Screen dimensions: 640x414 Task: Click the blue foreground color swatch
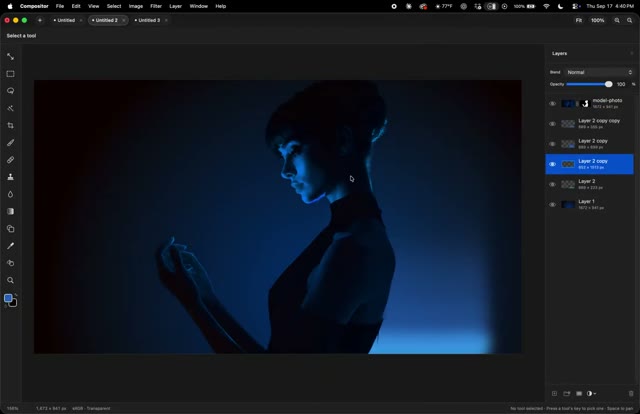coord(8,298)
